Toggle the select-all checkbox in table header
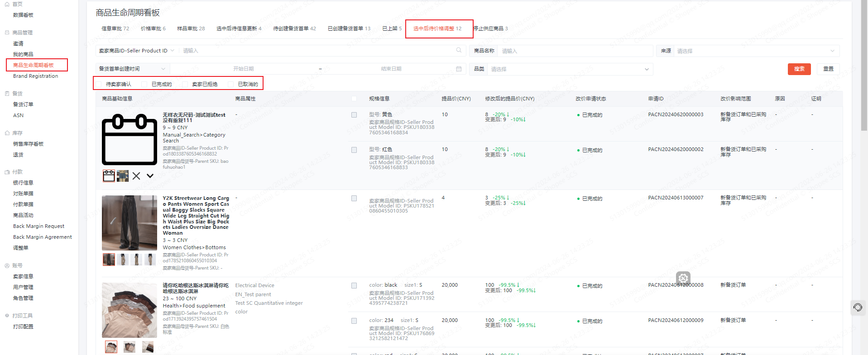Image resolution: width=868 pixels, height=355 pixels. (x=354, y=99)
